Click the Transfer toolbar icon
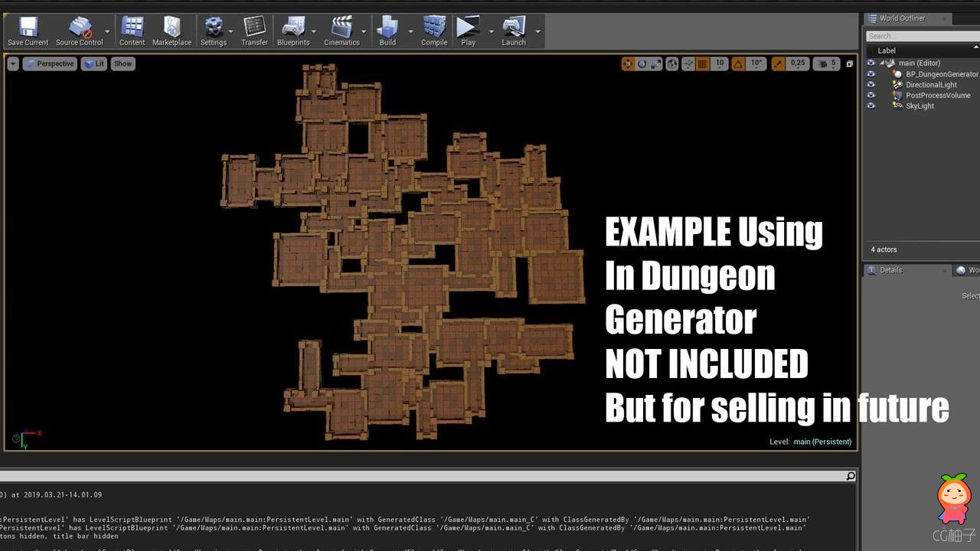980x551 pixels. tap(254, 31)
